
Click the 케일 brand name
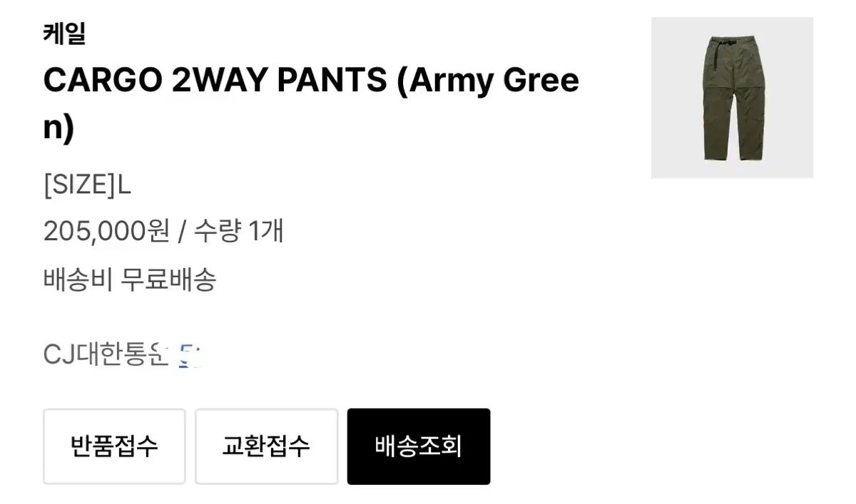(x=64, y=34)
